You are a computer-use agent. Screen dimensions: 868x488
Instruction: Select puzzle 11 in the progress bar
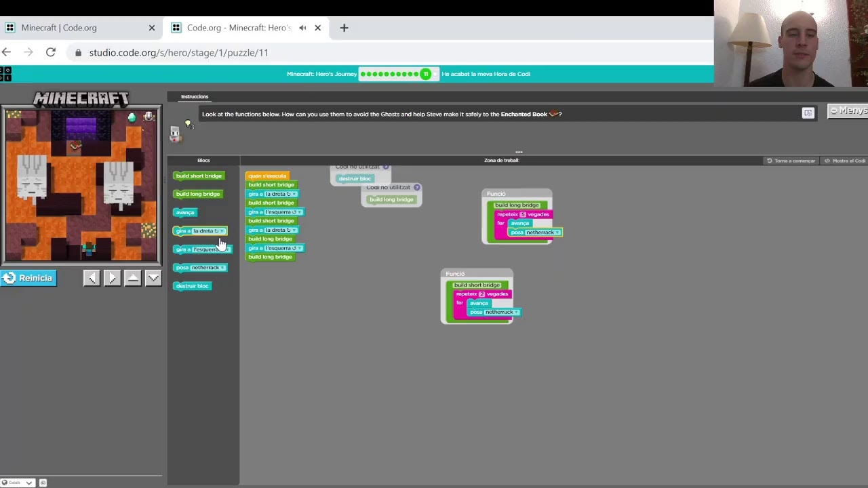pos(425,74)
